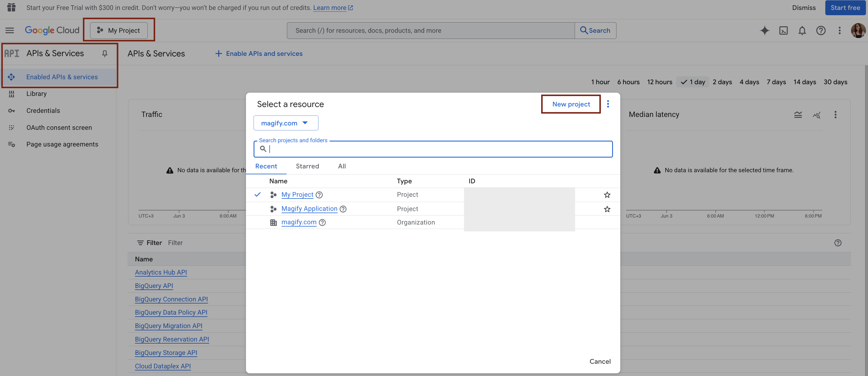Open the My Project selector
Image resolution: width=868 pixels, height=376 pixels.
(119, 30)
